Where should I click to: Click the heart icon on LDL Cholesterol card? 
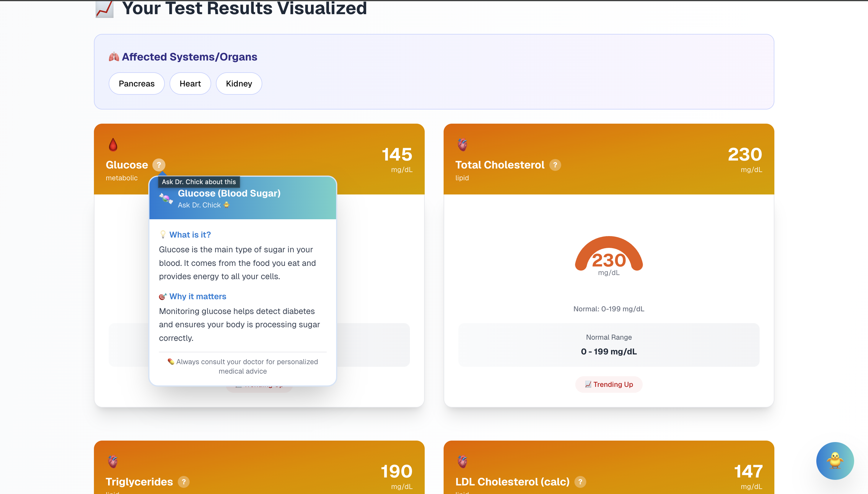tap(462, 462)
